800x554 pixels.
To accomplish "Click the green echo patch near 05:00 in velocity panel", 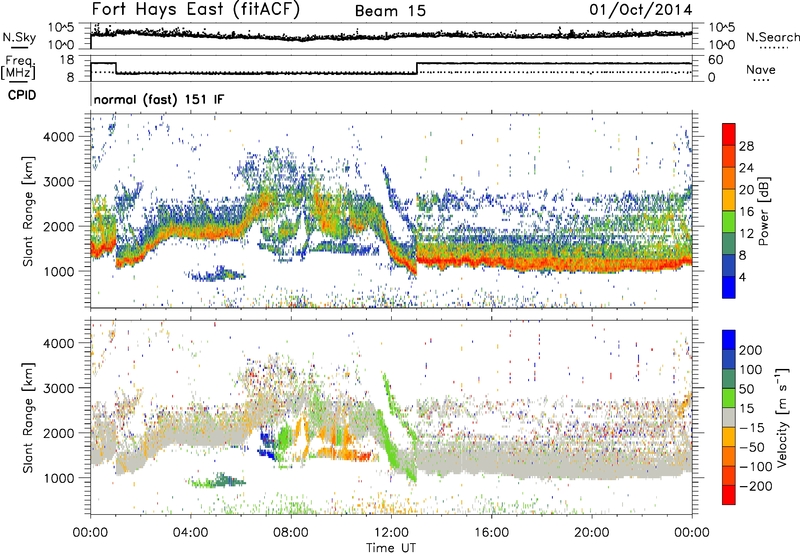I will click(218, 481).
